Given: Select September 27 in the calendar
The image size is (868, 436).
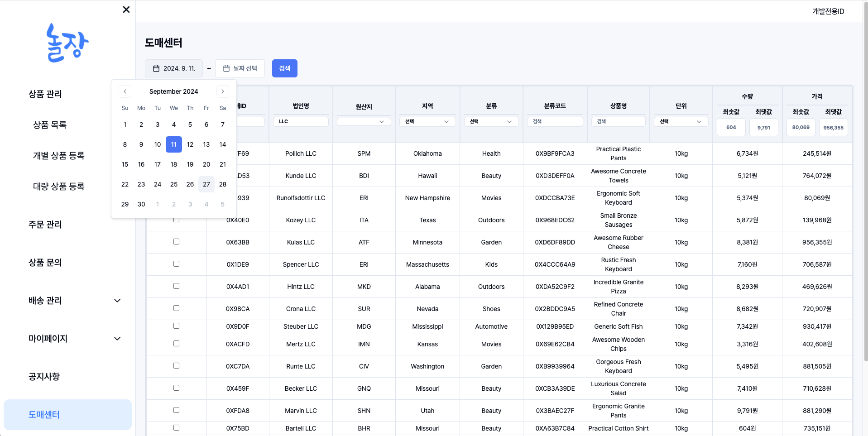Looking at the screenshot, I should tap(206, 184).
